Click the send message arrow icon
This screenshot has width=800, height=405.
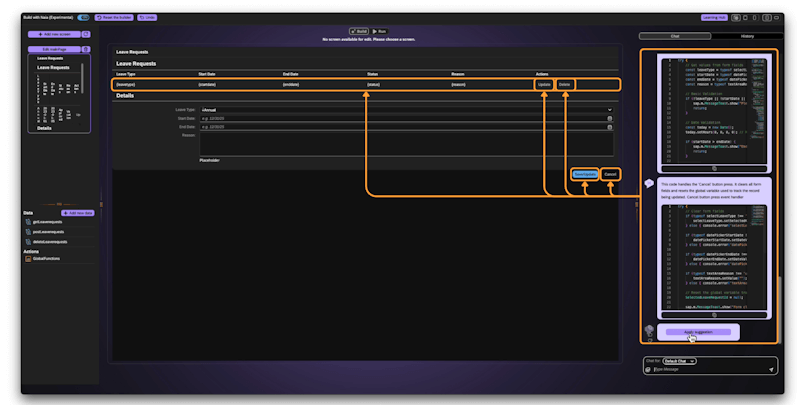(771, 369)
